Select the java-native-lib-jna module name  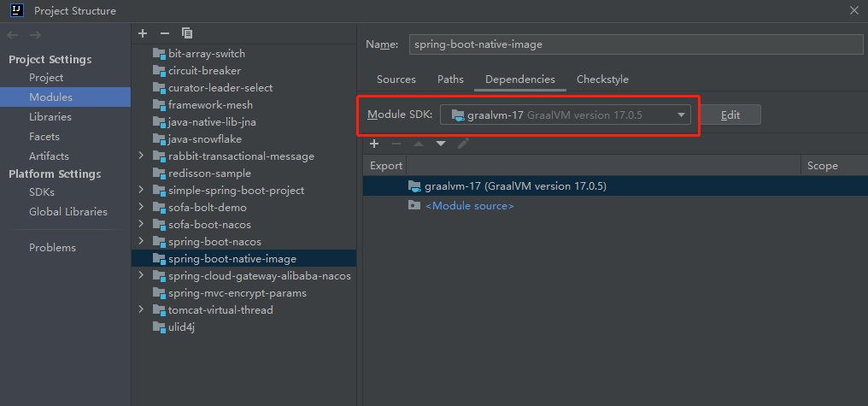click(212, 122)
